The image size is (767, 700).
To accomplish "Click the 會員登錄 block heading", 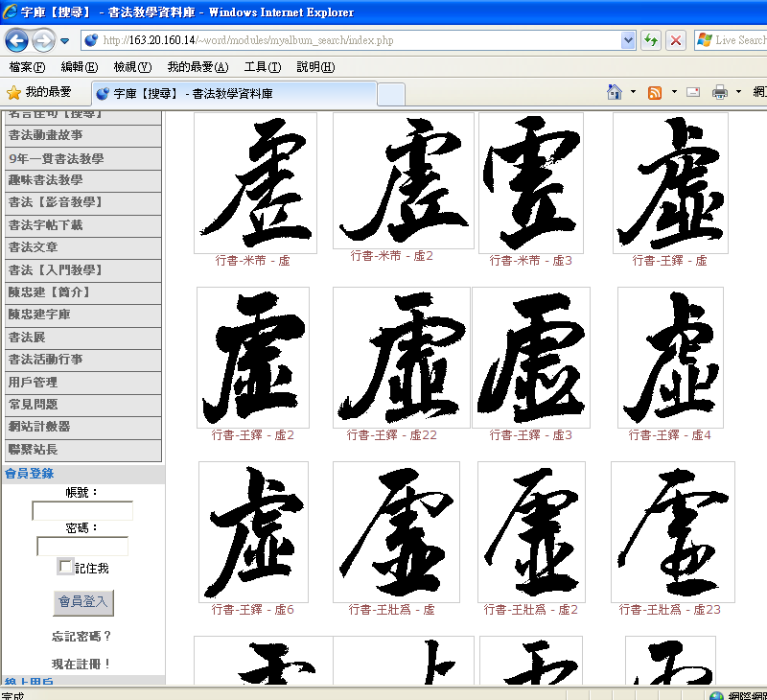I will coord(30,474).
